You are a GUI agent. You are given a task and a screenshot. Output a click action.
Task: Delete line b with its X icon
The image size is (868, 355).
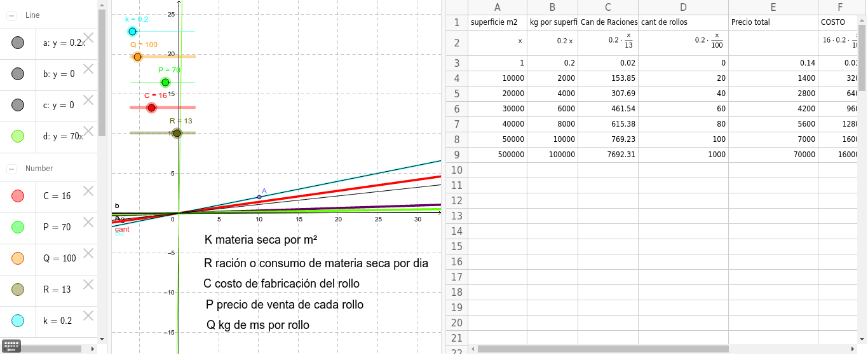[x=88, y=69]
